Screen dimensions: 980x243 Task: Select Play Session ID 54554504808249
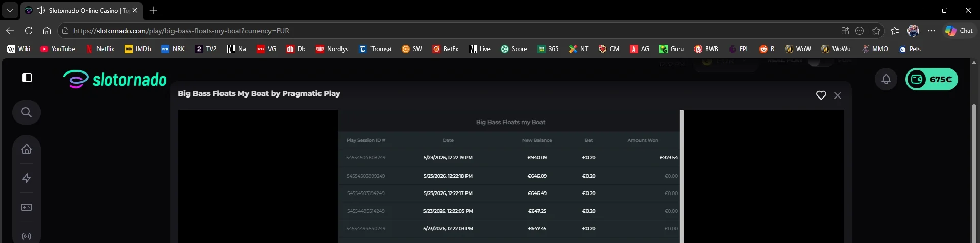click(x=366, y=158)
